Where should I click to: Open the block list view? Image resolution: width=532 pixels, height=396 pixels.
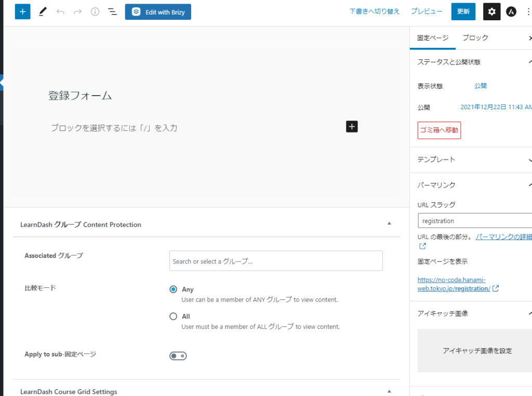(x=112, y=12)
